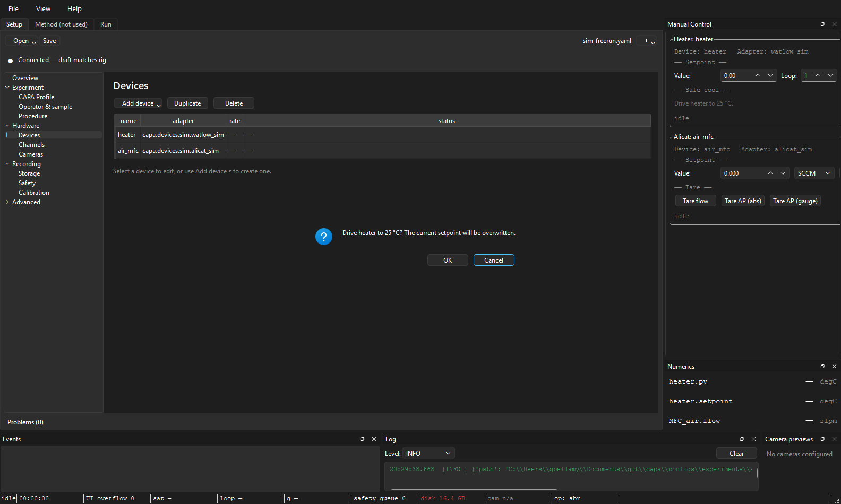Click the Tare flow button

click(x=696, y=201)
